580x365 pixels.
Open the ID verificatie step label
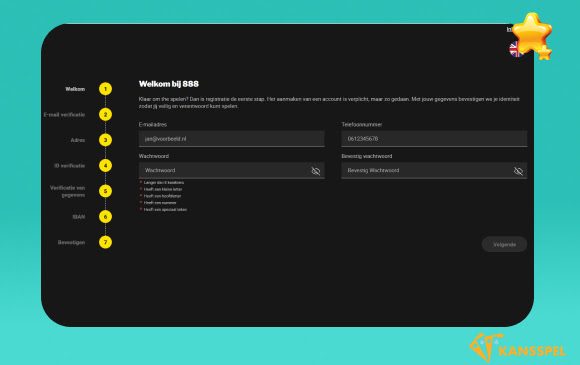click(x=70, y=166)
